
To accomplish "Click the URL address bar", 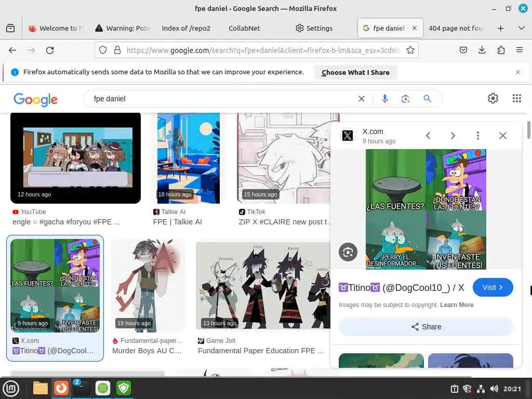I will (x=256, y=50).
